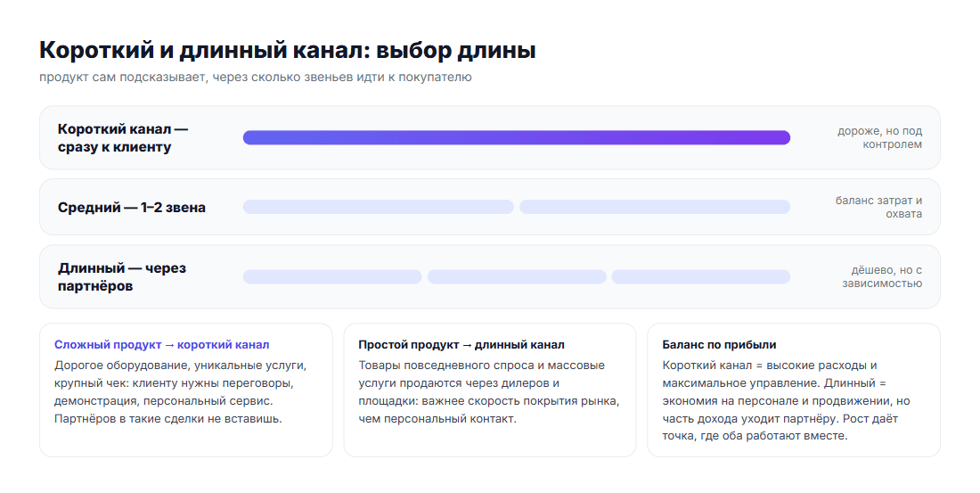Click first segment of the 'Длинный' bar
Image resolution: width=980 pixels, height=493 pixels.
332,276
